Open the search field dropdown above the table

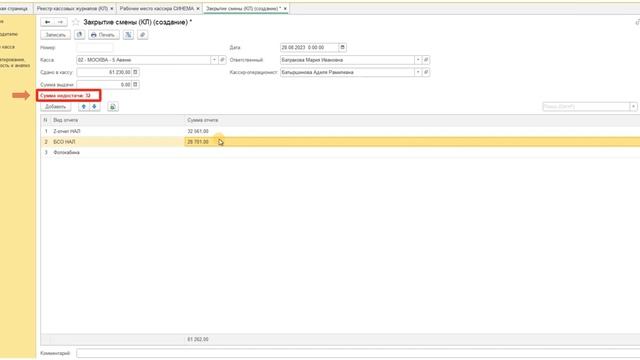coord(633,107)
